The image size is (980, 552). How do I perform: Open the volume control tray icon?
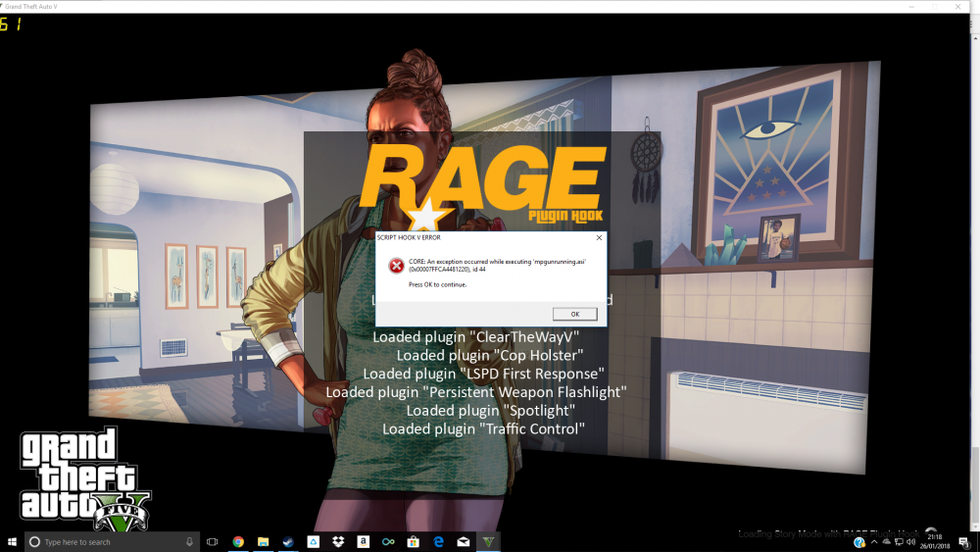(x=910, y=542)
